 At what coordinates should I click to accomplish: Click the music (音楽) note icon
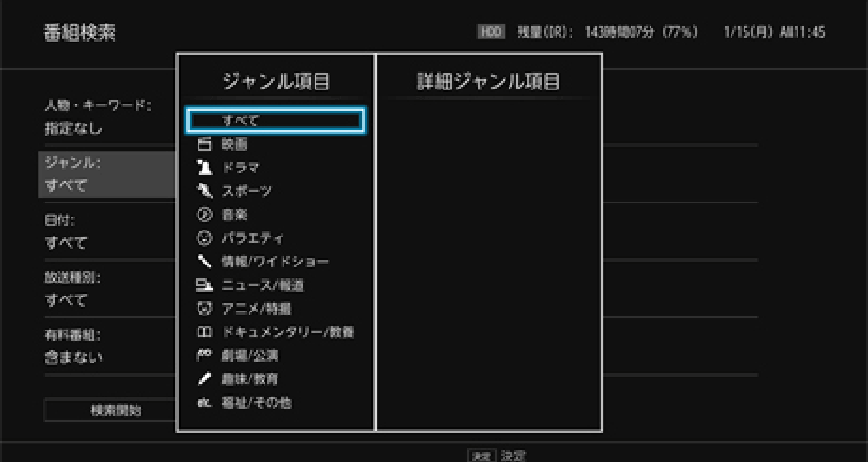click(204, 214)
